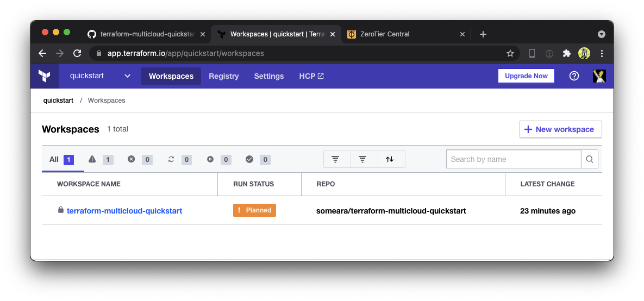Screen dimensions: 644x301
Task: Click the lock icon beside terraform-multicloud-quickstart
Action: [61, 210]
